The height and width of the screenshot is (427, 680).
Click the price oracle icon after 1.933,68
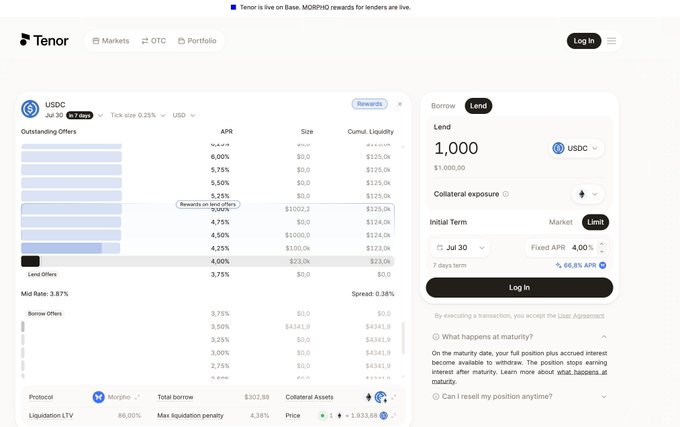[383, 415]
